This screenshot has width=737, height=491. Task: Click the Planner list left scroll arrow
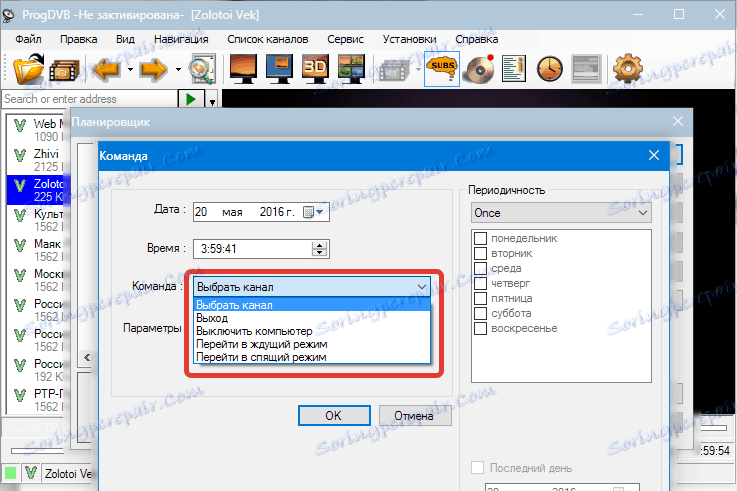pos(87,358)
